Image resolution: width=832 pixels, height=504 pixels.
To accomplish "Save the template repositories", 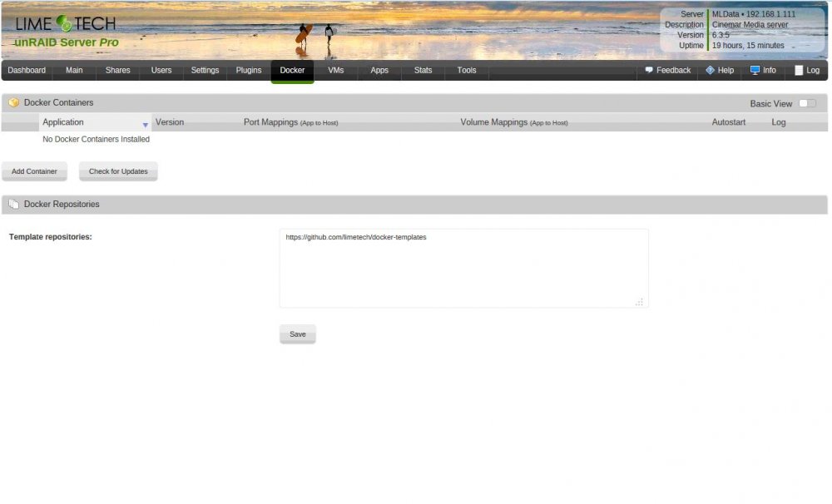I will [x=298, y=334].
